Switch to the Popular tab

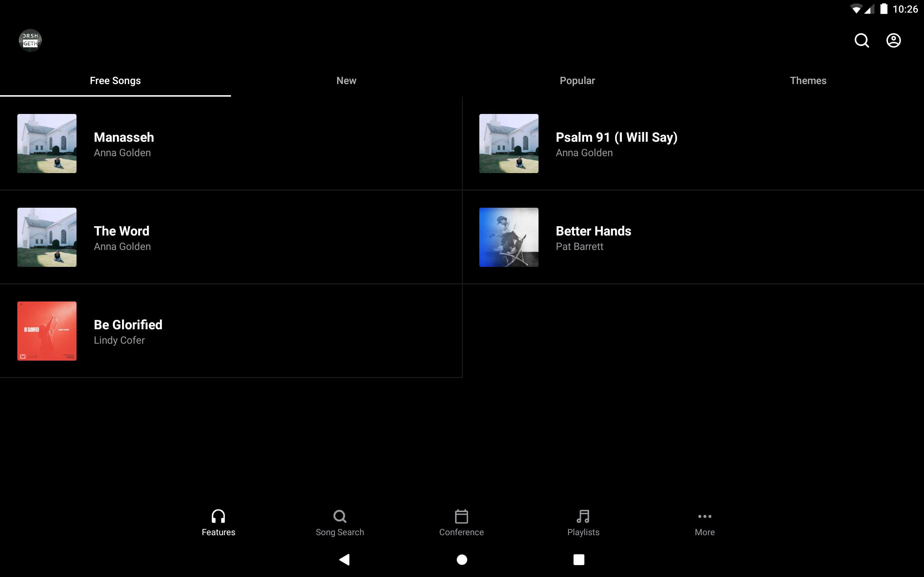tap(577, 80)
